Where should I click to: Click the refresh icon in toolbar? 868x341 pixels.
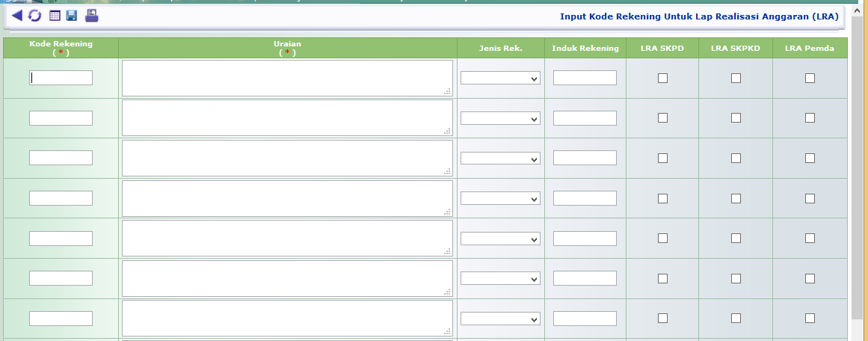tap(35, 16)
